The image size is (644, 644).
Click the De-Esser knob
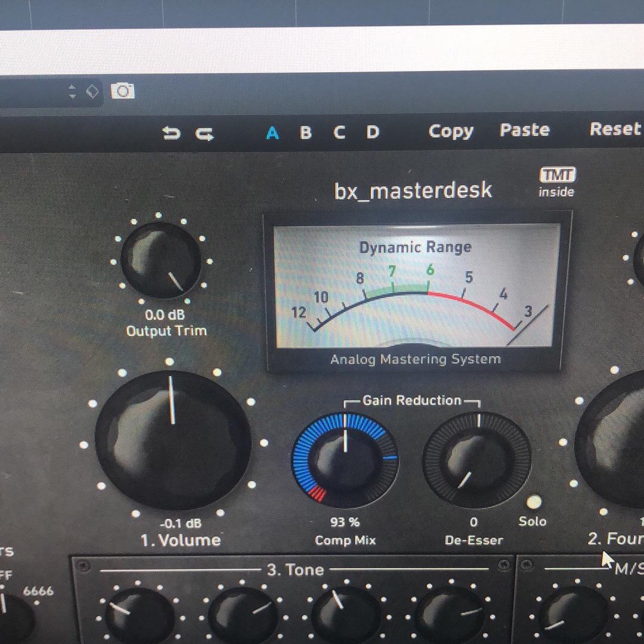pos(477,460)
